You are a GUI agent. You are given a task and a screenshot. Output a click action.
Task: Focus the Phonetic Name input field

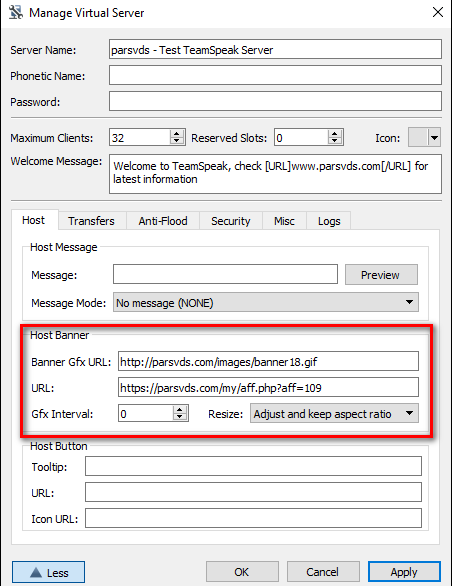pos(275,75)
